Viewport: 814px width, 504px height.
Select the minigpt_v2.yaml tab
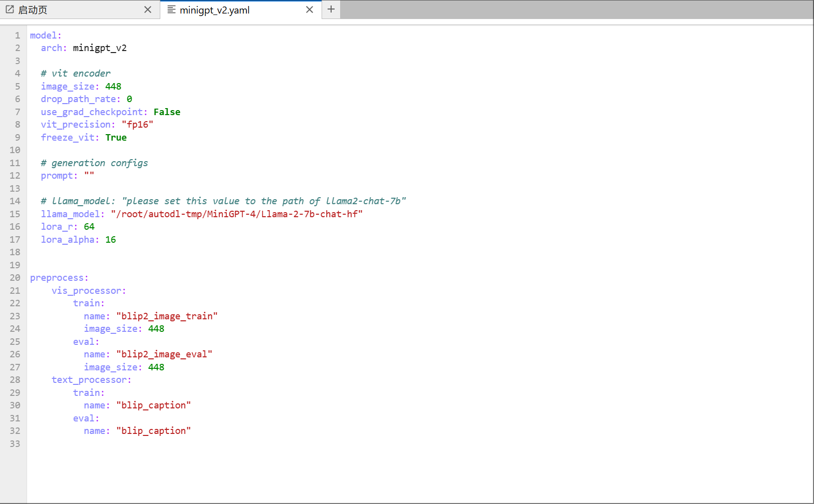click(x=214, y=10)
